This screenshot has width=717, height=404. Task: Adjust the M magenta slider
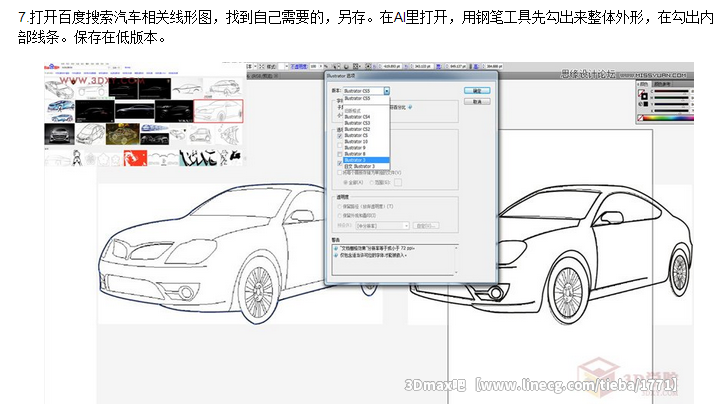[671, 98]
